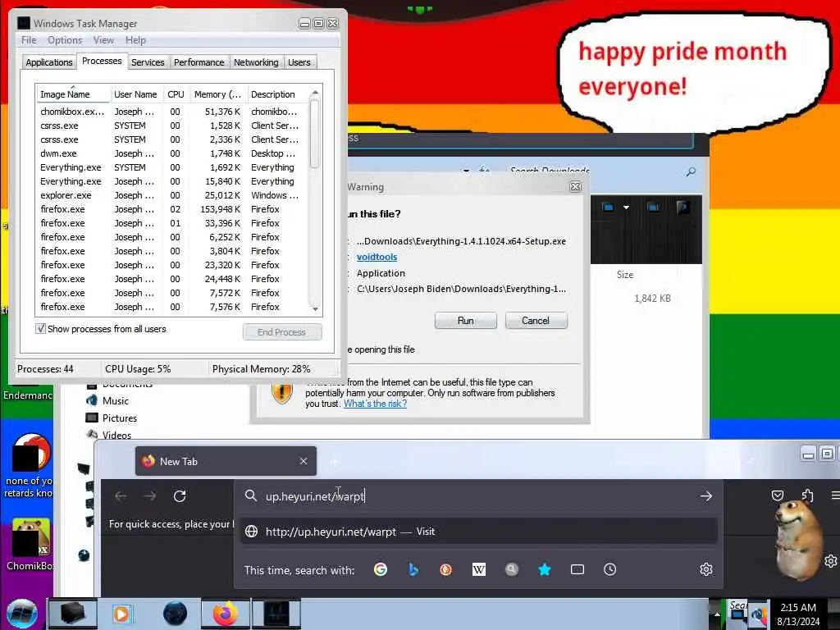
Task: Search with Google in Firefox suggestions
Action: click(x=381, y=569)
